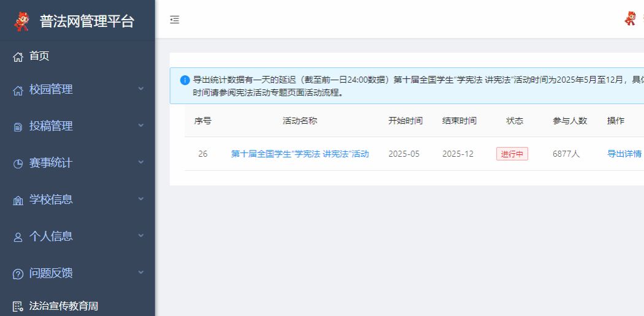Open the 首页 menu item
644x316 pixels.
coord(39,56)
